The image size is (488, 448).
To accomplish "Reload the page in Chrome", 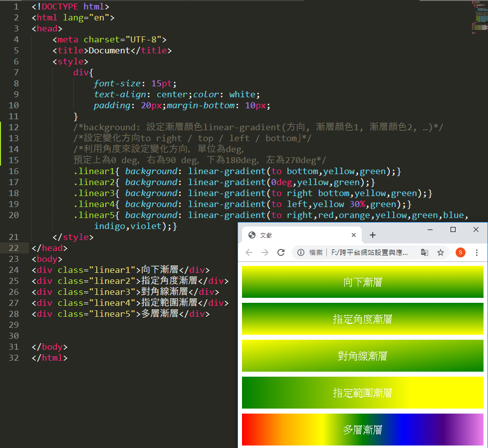I will coord(281,252).
